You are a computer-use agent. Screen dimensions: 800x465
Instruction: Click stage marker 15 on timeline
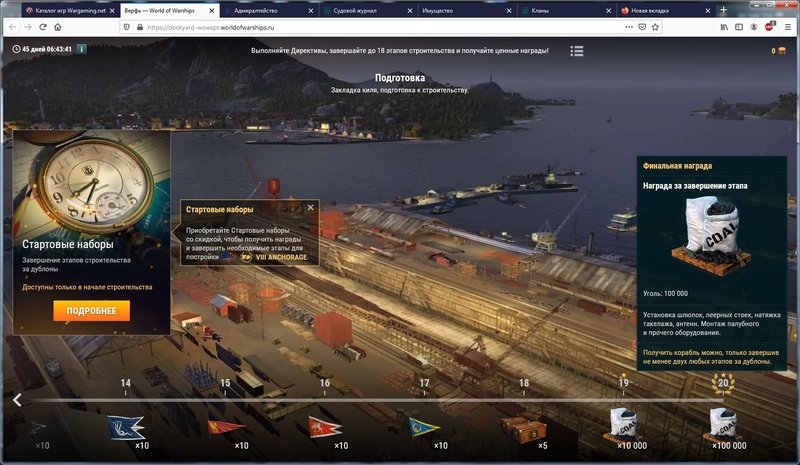[x=225, y=383]
